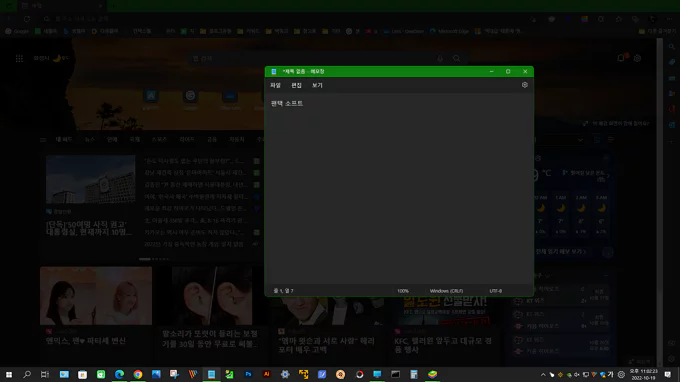Click the search magnifier in Edge page
The height and width of the screenshot is (382, 680).
point(456,58)
